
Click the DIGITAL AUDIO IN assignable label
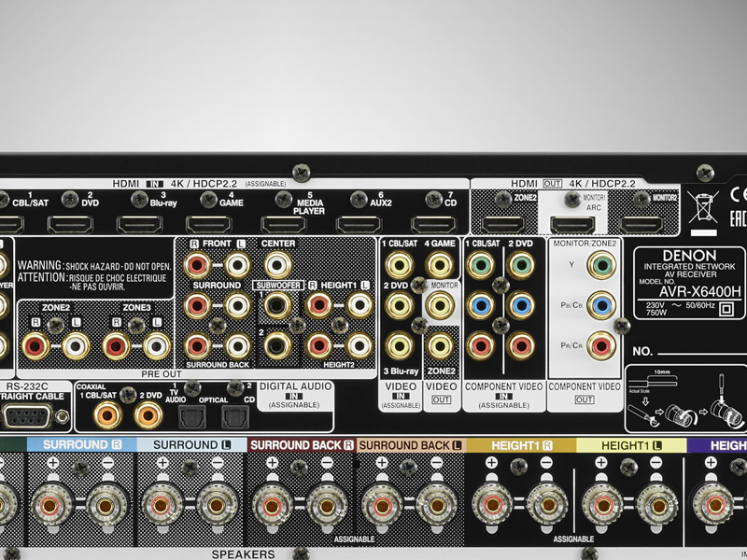pos(295,395)
